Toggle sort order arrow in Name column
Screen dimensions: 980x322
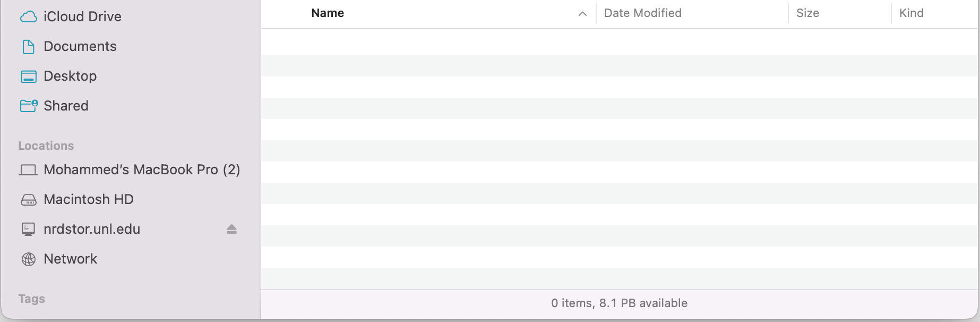582,14
